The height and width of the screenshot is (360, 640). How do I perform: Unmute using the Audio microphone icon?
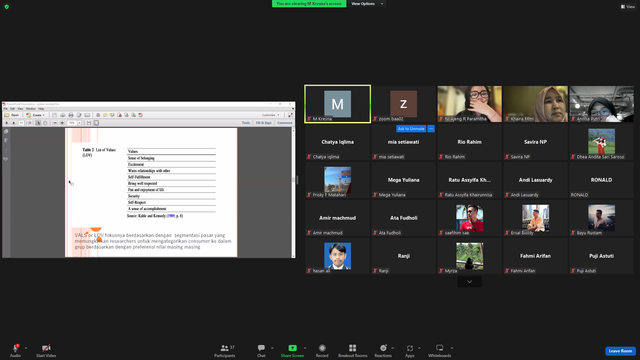point(16,348)
